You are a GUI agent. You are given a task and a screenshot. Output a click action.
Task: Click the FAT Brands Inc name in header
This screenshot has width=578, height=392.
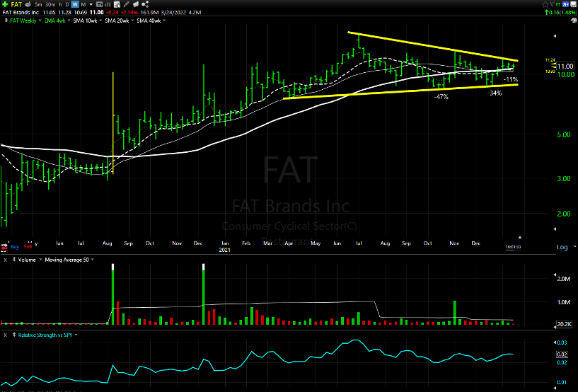click(x=21, y=13)
